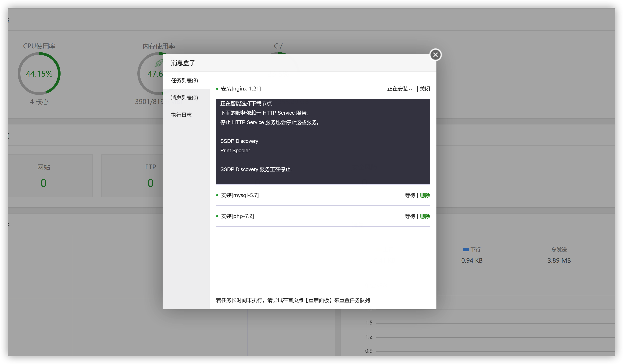Click the 内存使用率 gauge label
The height and width of the screenshot is (364, 623).
click(x=159, y=46)
